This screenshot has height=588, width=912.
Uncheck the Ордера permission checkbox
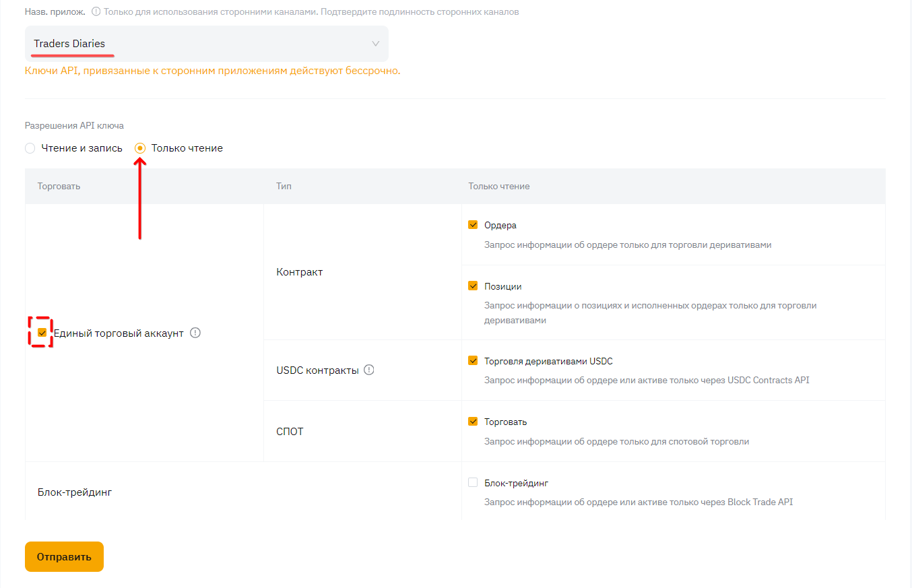click(x=473, y=225)
